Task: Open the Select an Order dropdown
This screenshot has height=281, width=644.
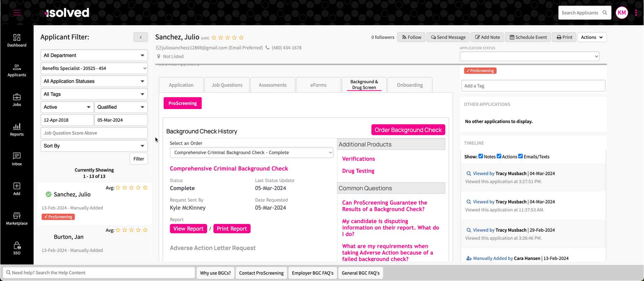Action: (251, 152)
